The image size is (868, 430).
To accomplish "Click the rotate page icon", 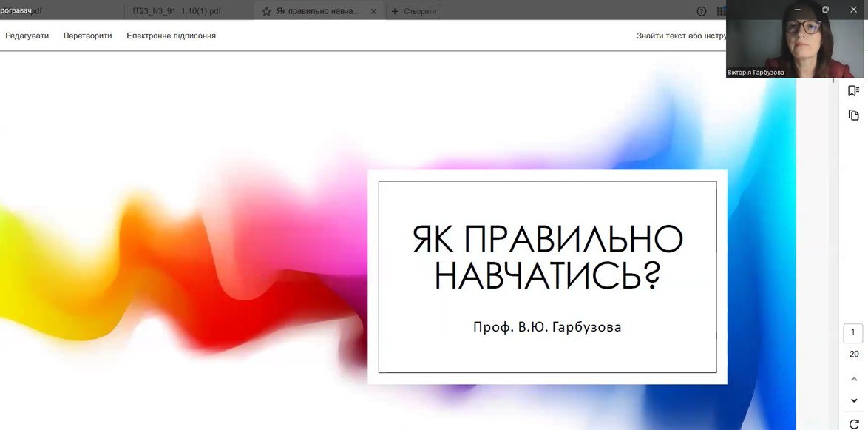I will point(854,424).
